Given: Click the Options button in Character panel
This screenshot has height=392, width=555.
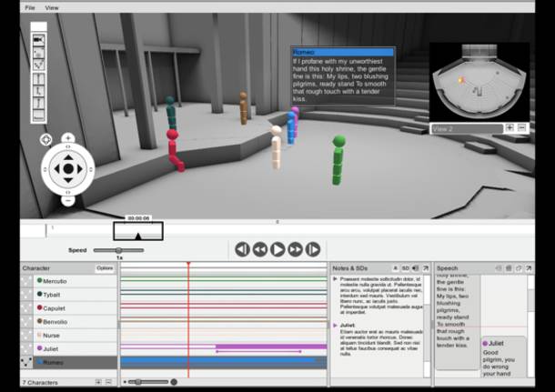Looking at the screenshot, I should point(105,268).
